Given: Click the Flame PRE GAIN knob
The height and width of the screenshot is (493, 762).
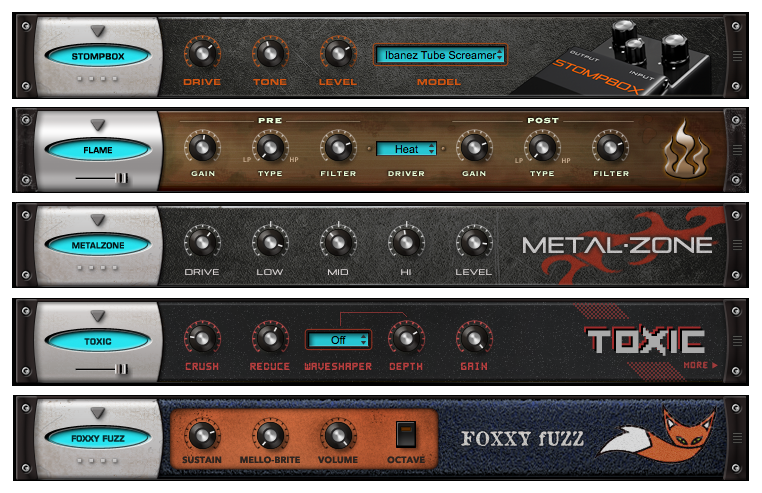Looking at the screenshot, I should tap(202, 147).
